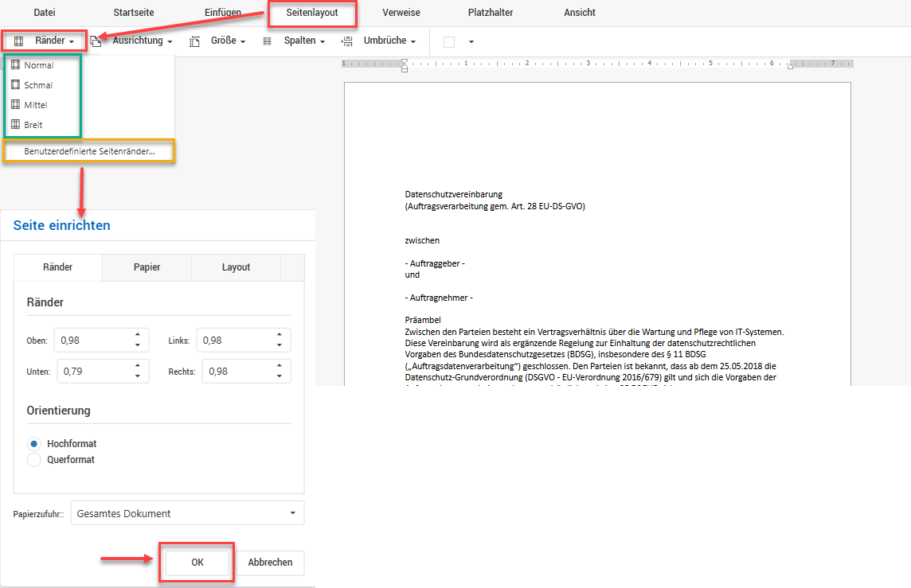Increase the Oben margin value
This screenshot has width=911, height=588.
click(138, 334)
